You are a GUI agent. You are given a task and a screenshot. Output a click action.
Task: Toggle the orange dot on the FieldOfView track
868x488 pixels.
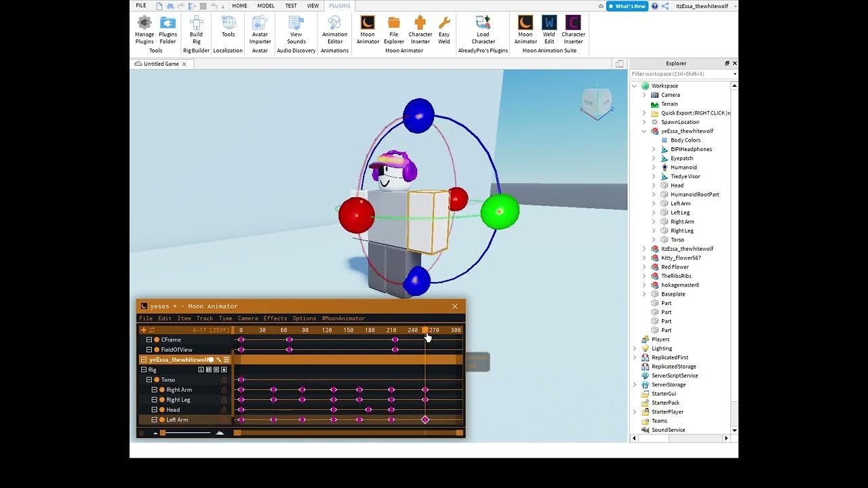click(x=157, y=350)
